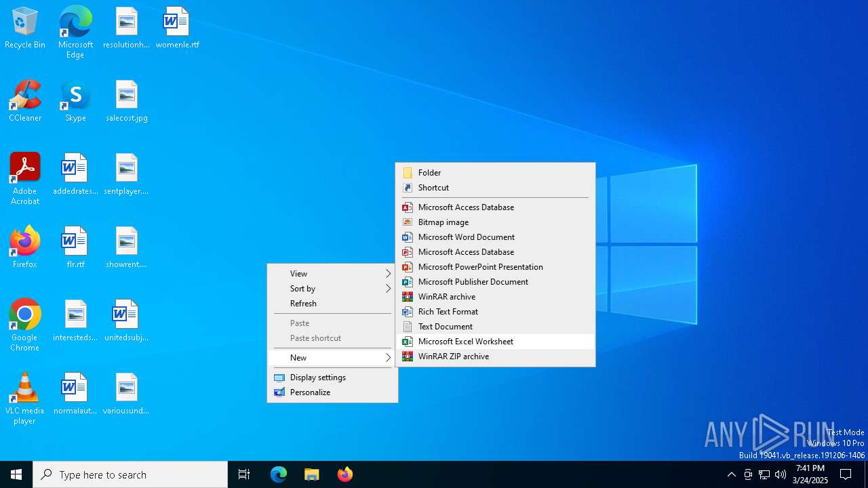The height and width of the screenshot is (488, 868).
Task: Select the womenle.rtf document icon
Action: click(x=177, y=28)
